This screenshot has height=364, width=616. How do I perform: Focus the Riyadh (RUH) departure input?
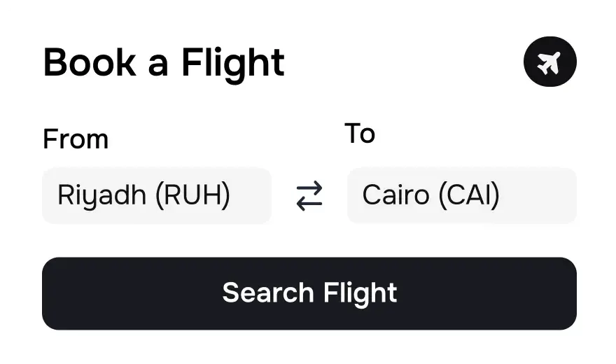coord(156,195)
